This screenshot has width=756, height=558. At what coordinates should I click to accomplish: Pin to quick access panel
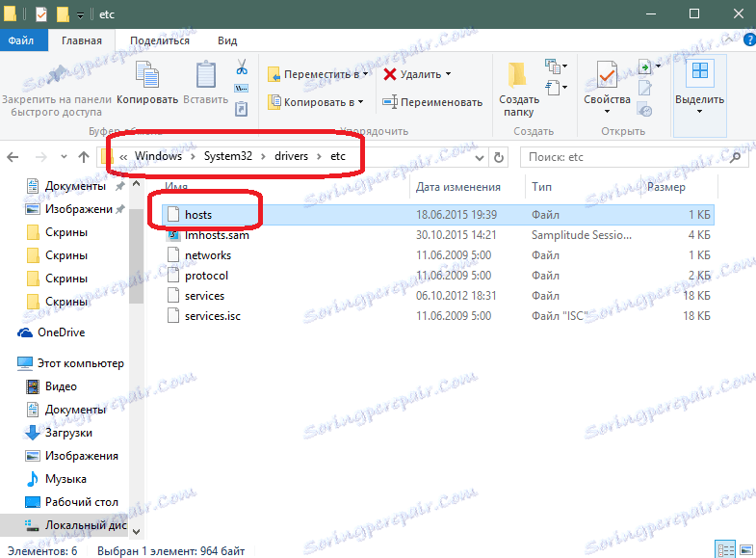coord(57,90)
